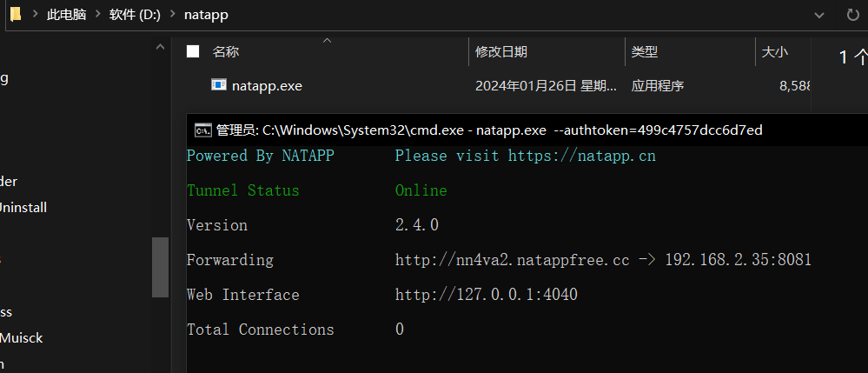This screenshot has height=373, width=868.
Task: Click the navigation pane scrollbar thumb
Action: 160,267
